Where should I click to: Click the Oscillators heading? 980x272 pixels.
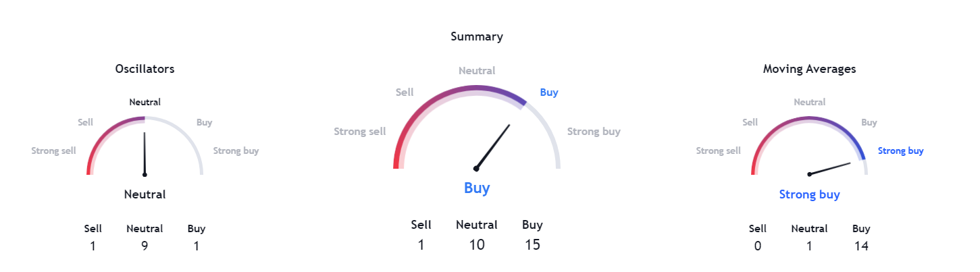point(145,69)
